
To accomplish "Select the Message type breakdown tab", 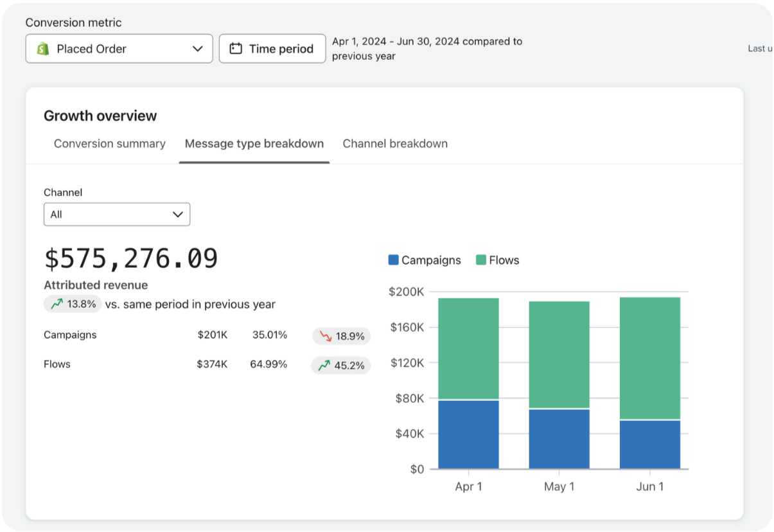I will pos(254,144).
